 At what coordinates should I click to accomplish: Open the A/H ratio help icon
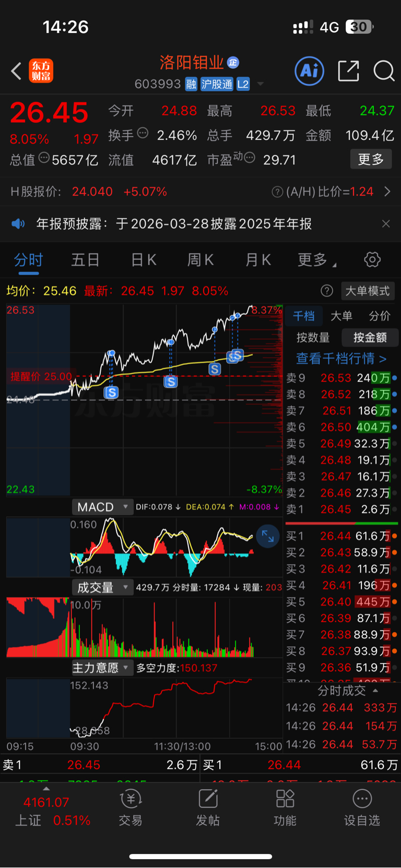tap(277, 192)
